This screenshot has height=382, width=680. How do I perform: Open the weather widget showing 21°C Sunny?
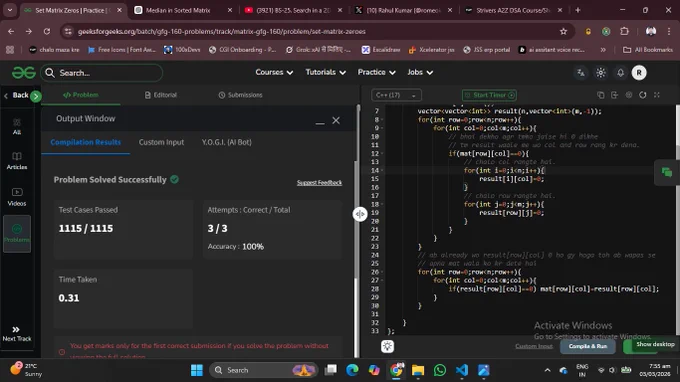click(26, 369)
